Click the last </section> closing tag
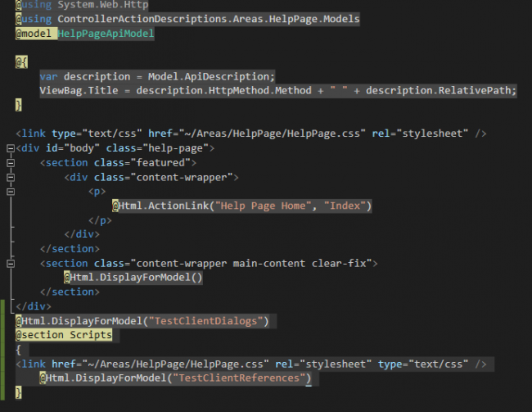This screenshot has height=412, width=532. click(x=70, y=292)
